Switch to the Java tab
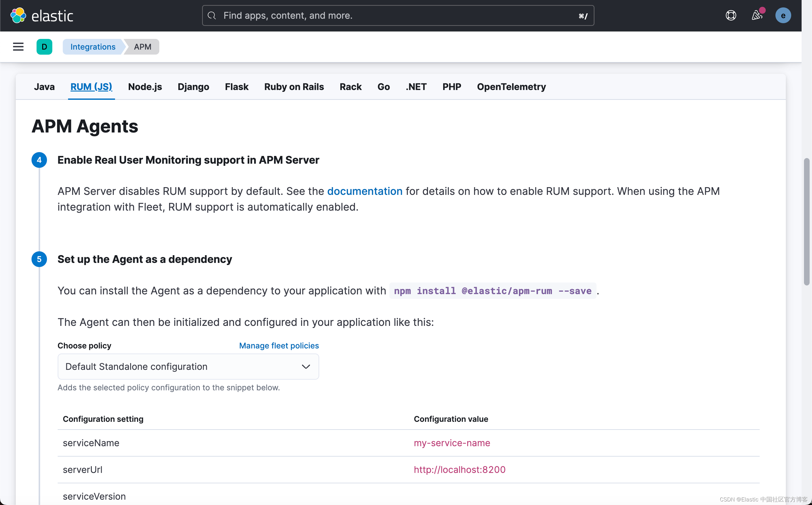This screenshot has height=505, width=812. tap(44, 87)
